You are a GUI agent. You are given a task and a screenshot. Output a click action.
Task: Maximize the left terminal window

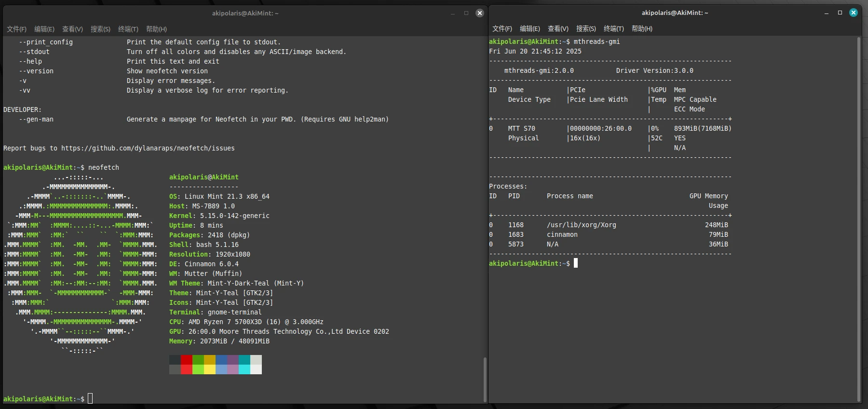pyautogui.click(x=466, y=13)
